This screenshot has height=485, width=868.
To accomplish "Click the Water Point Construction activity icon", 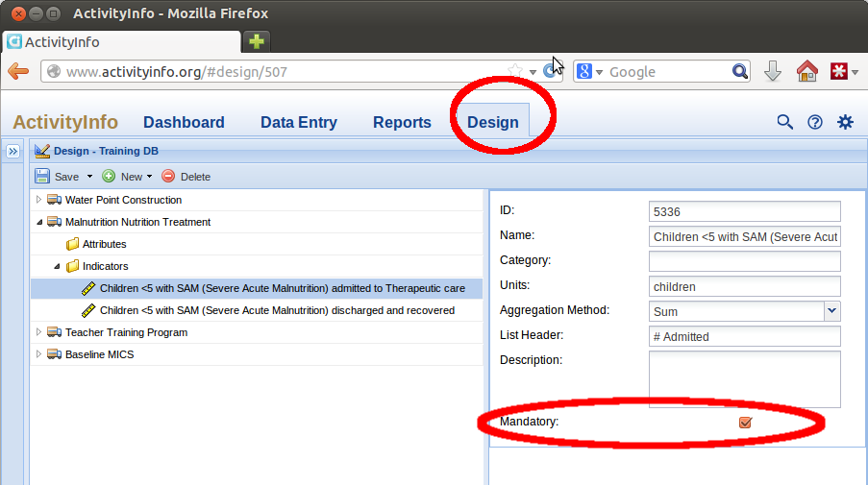I will point(54,200).
